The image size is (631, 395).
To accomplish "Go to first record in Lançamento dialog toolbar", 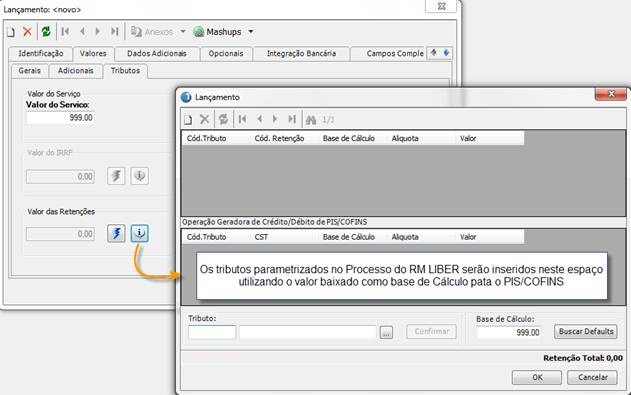I will click(242, 119).
